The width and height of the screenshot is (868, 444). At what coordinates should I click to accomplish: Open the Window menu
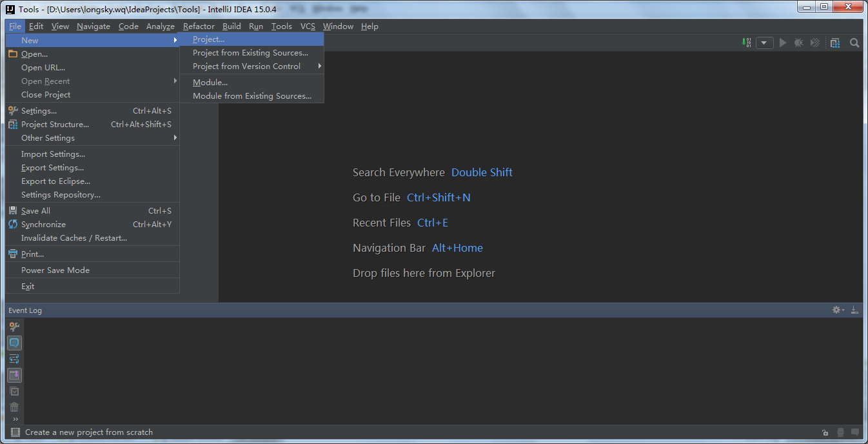click(338, 26)
